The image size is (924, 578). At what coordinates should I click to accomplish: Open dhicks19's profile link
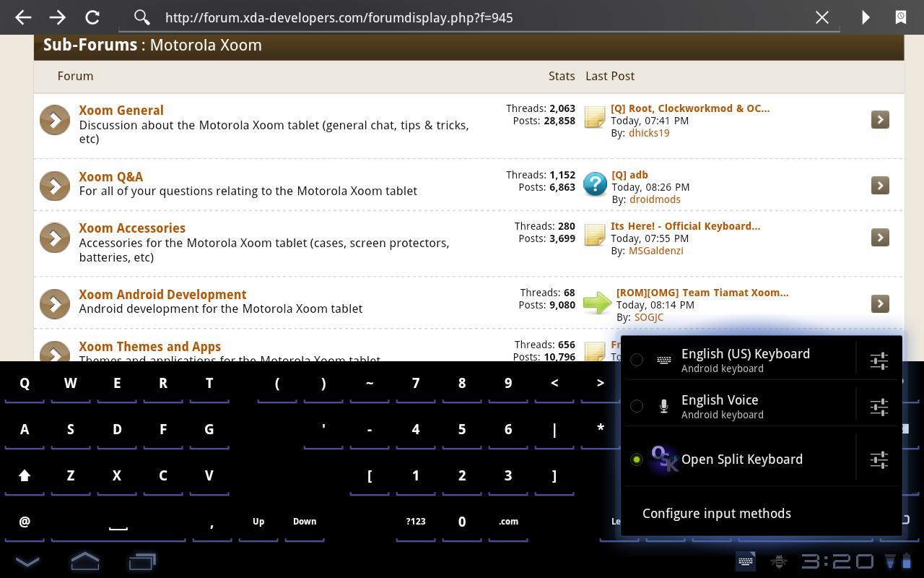(x=648, y=133)
